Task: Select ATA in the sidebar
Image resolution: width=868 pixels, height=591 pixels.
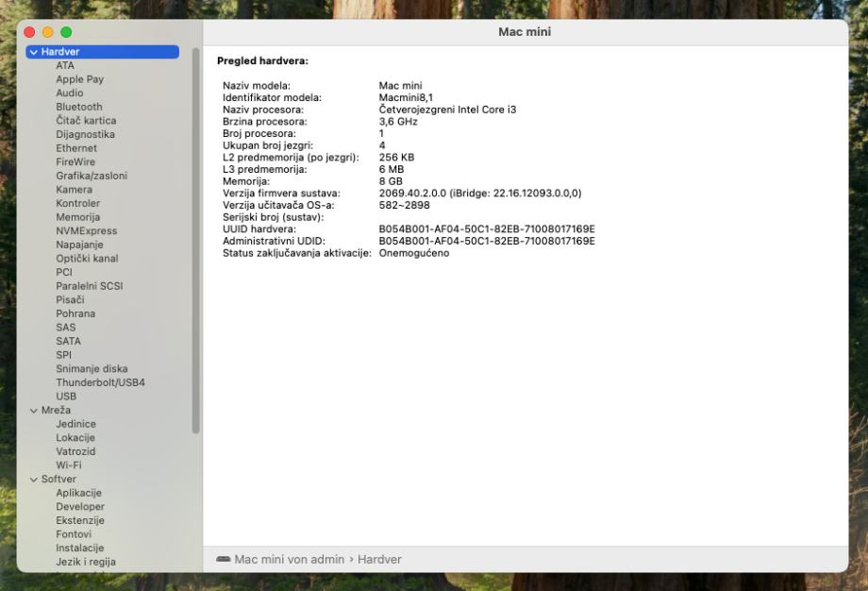Action: click(x=65, y=65)
